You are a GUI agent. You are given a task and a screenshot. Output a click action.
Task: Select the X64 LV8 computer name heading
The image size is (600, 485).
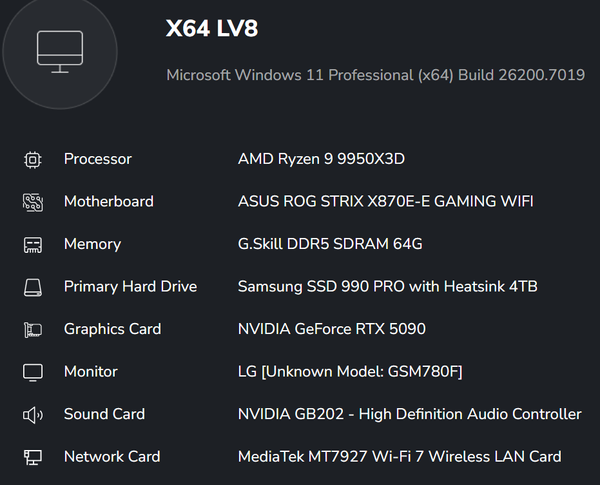[212, 29]
